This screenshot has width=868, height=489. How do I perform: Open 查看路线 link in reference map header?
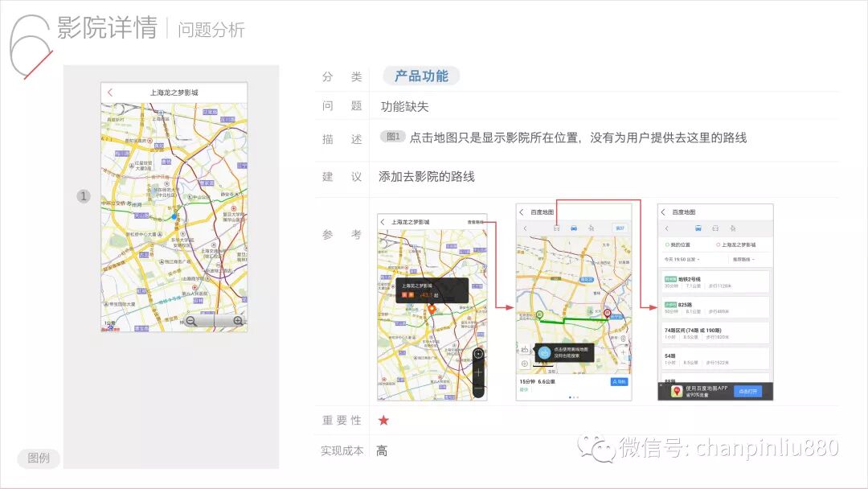[x=475, y=222]
